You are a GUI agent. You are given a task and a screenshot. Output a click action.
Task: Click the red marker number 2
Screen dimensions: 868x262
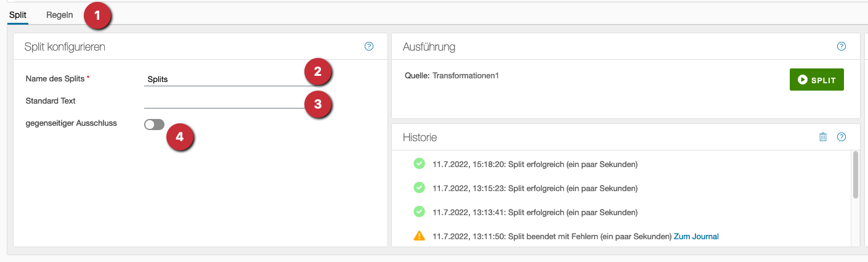[x=317, y=72]
